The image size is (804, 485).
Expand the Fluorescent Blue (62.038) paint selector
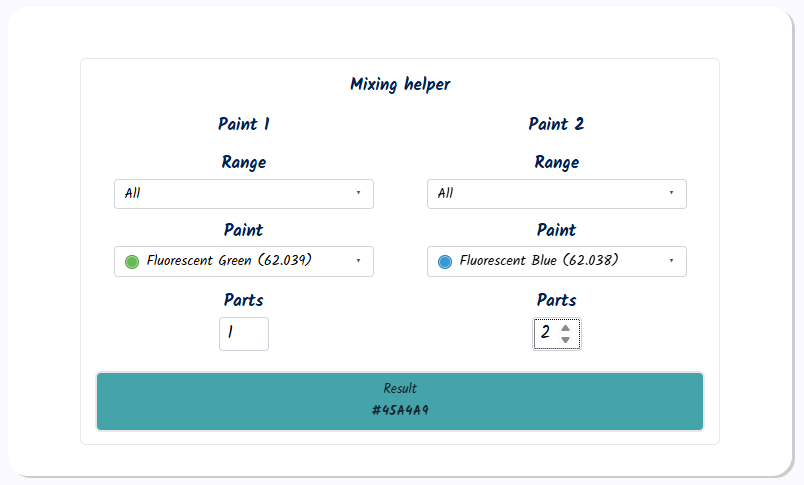click(556, 261)
